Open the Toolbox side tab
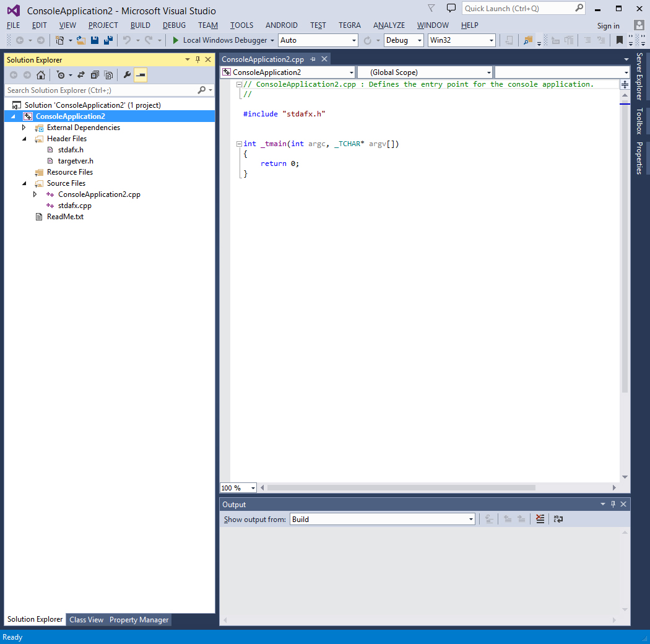The image size is (650, 644). point(639,121)
